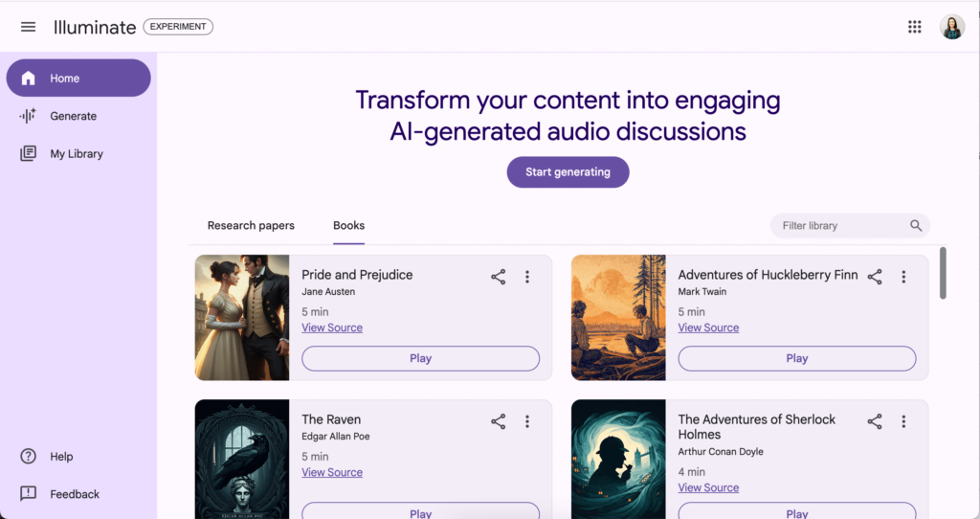Viewport: 980px width, 519px height.
Task: Switch to the Research papers tab
Action: point(251,226)
